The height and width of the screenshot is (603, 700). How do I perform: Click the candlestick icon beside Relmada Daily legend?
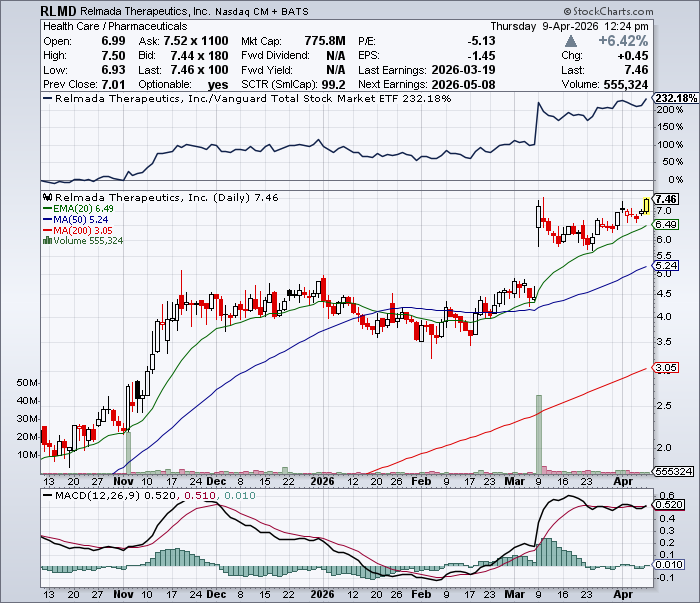pos(48,197)
